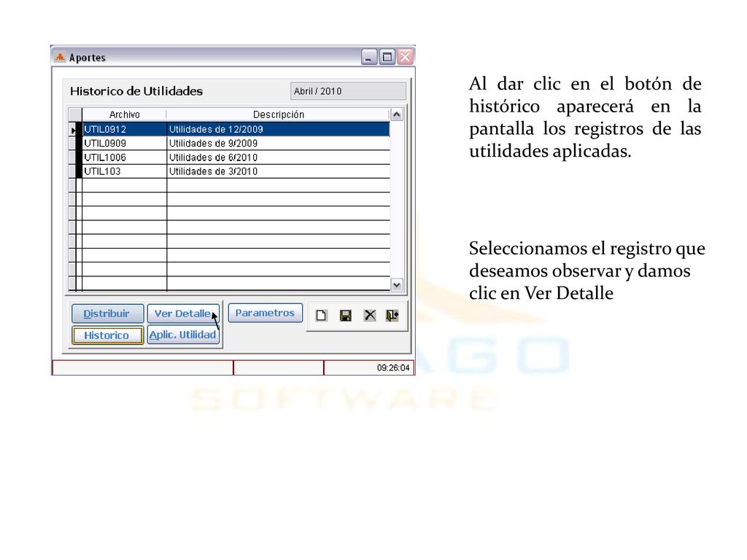Click the status bar clock 09:26:04
This screenshot has height=560, width=747.
click(x=393, y=367)
